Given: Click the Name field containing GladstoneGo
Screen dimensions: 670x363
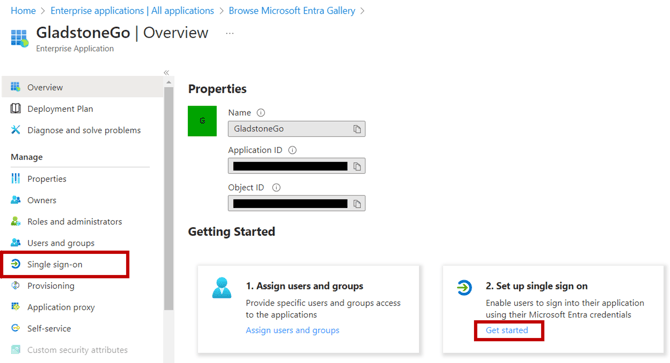Looking at the screenshot, I should [x=297, y=129].
